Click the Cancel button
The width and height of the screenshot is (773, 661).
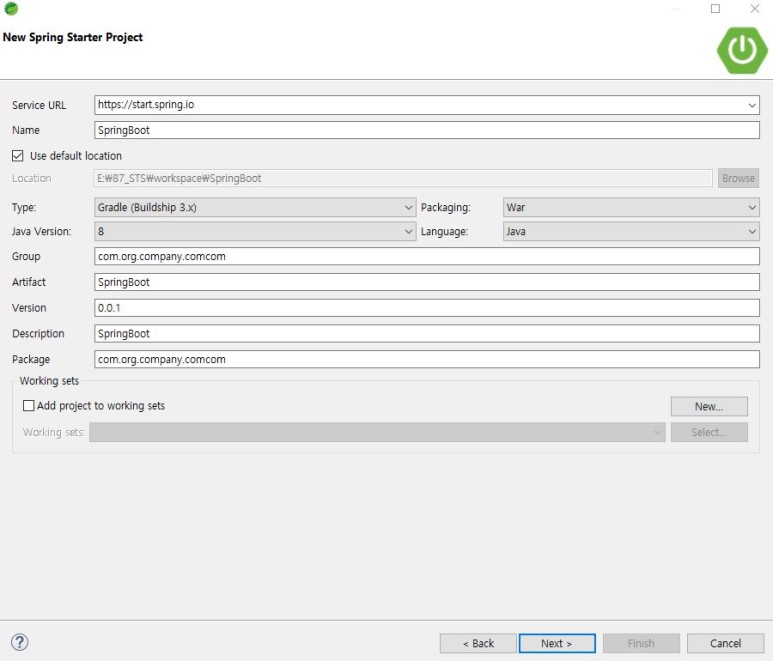click(725, 643)
